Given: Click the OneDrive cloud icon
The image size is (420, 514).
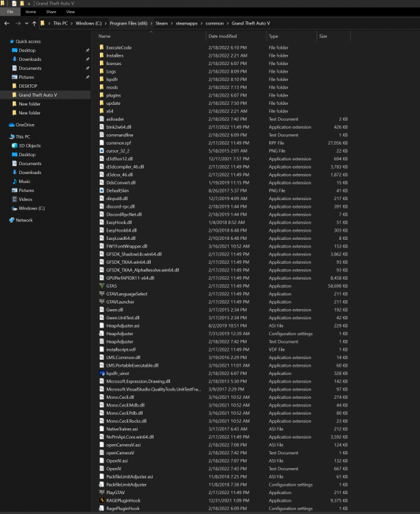Looking at the screenshot, I should (12, 125).
